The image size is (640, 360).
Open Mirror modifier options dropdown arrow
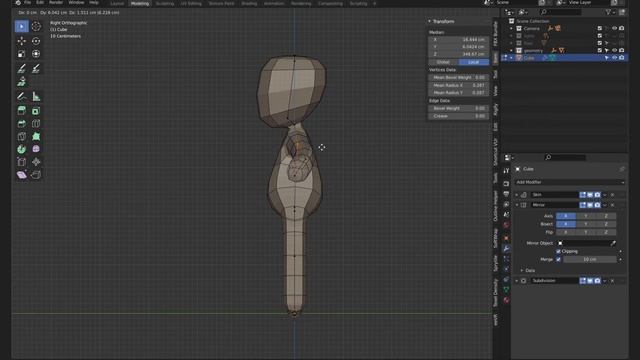605,205
